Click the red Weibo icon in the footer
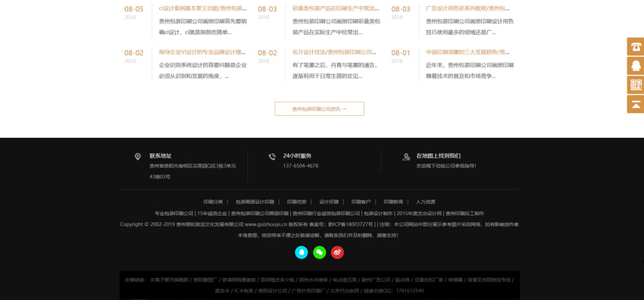The width and height of the screenshot is (644, 300). click(x=338, y=252)
